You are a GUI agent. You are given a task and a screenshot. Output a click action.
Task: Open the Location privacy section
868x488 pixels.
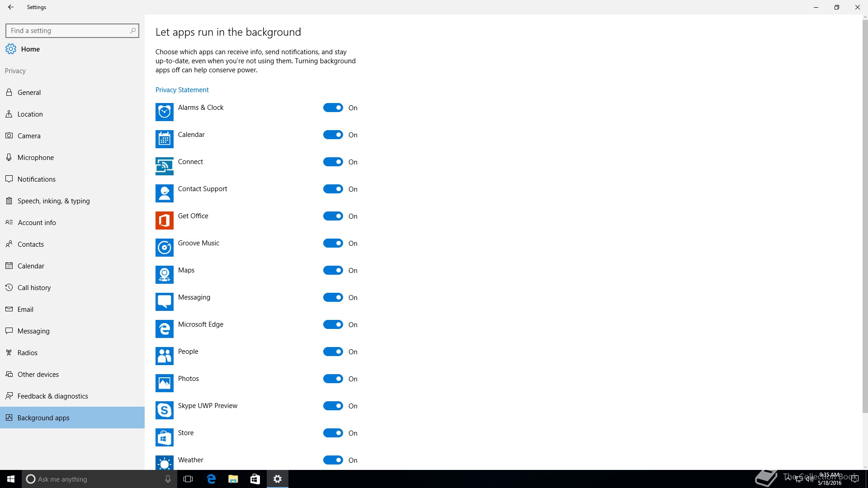tap(30, 114)
